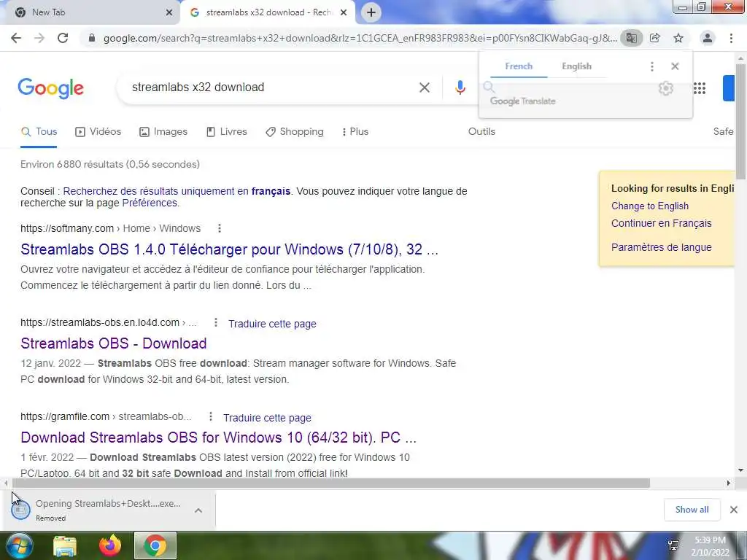Click the Chrome taskbar icon
Image resolution: width=747 pixels, height=560 pixels.
pos(155,545)
